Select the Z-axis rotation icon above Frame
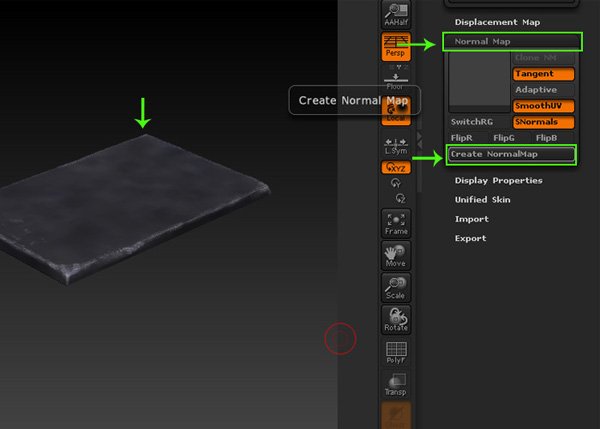600x429 pixels. 400,198
